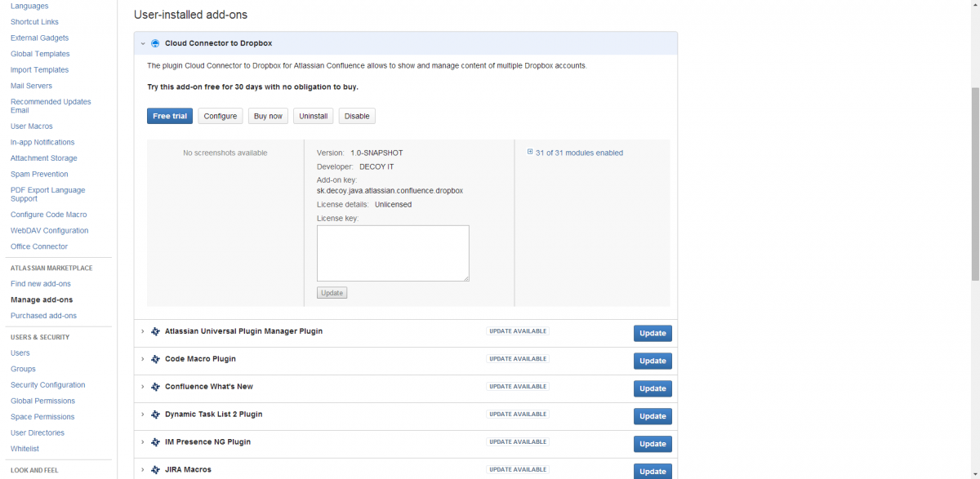Click the Code Macro Plugin icon
This screenshot has width=980, height=479.
click(x=155, y=359)
